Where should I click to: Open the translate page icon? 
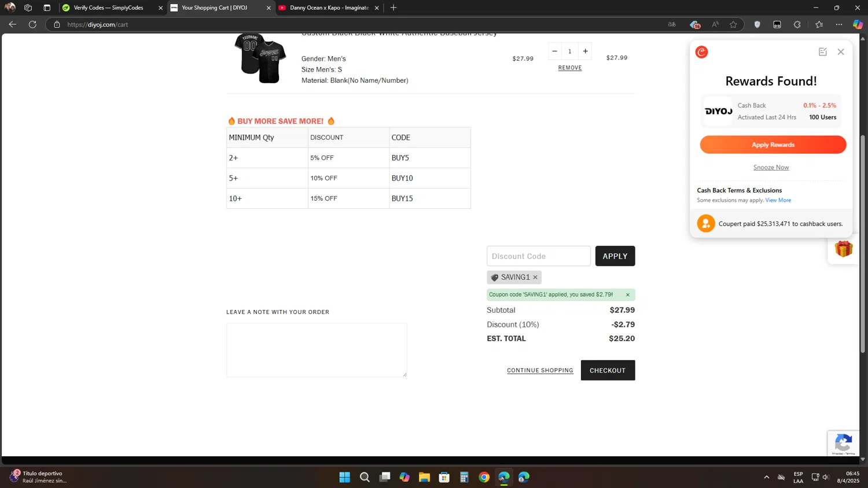(672, 24)
